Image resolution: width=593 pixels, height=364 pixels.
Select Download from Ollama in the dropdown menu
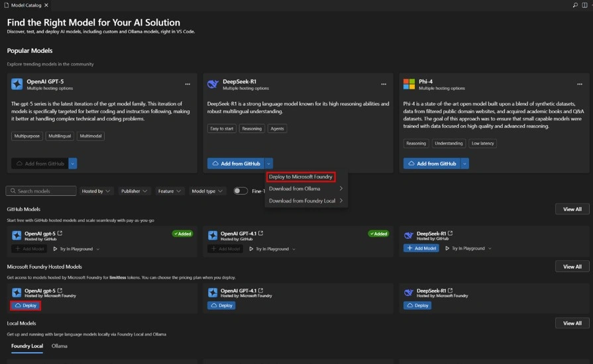305,189
